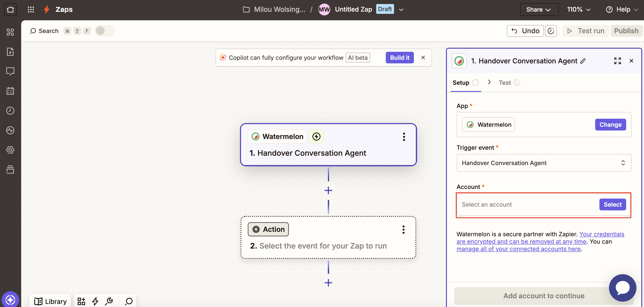Click the Build it button

click(x=400, y=58)
